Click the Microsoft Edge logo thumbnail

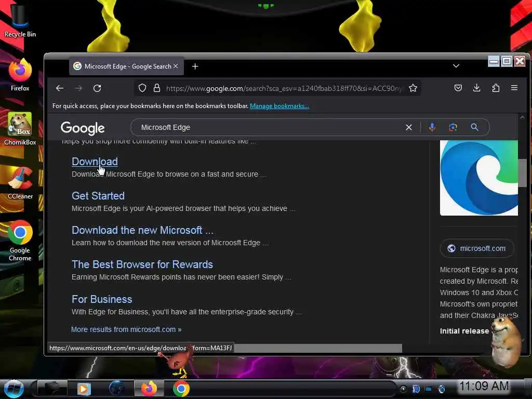point(478,178)
